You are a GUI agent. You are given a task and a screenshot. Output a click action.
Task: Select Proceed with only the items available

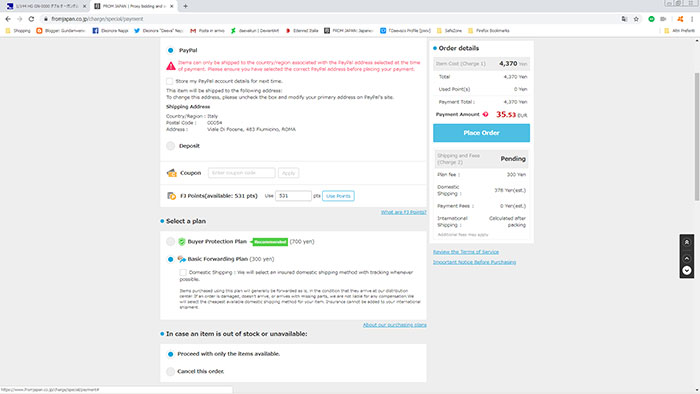click(x=171, y=354)
